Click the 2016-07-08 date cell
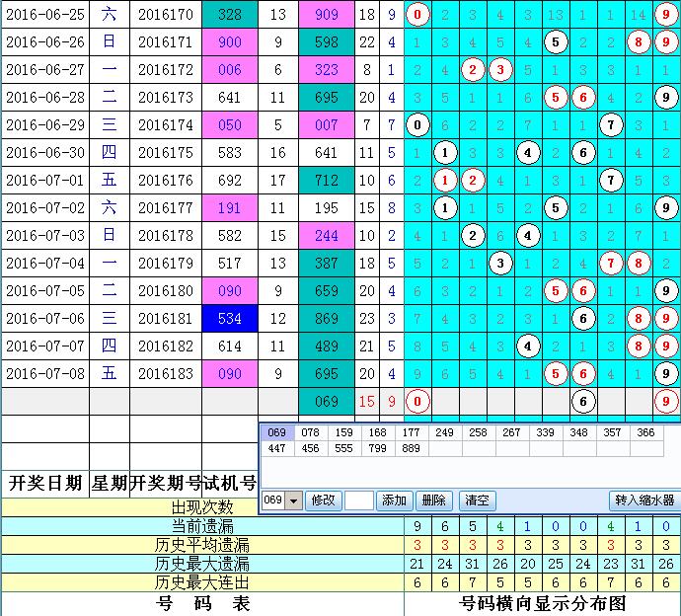 pos(44,374)
